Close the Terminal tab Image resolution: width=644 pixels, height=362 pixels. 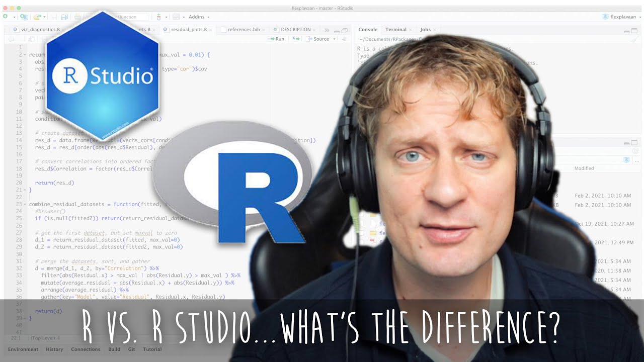click(x=411, y=30)
